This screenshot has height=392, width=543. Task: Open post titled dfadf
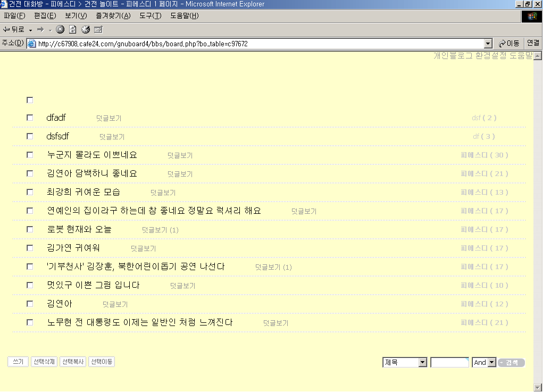(x=56, y=118)
